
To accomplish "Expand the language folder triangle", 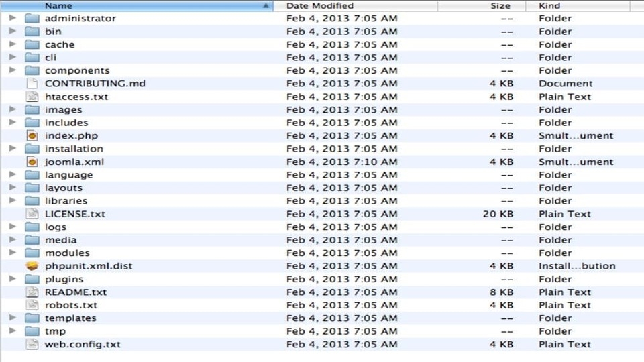I will pyautogui.click(x=13, y=174).
